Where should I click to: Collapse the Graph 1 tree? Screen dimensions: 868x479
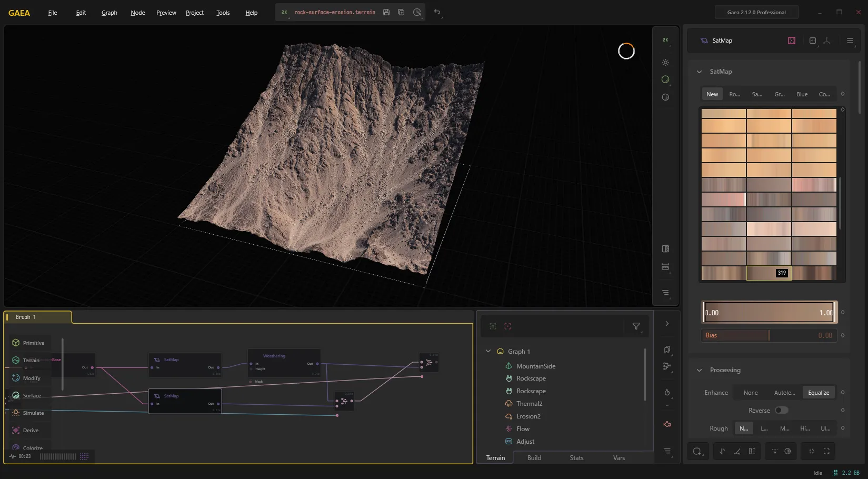pyautogui.click(x=488, y=351)
